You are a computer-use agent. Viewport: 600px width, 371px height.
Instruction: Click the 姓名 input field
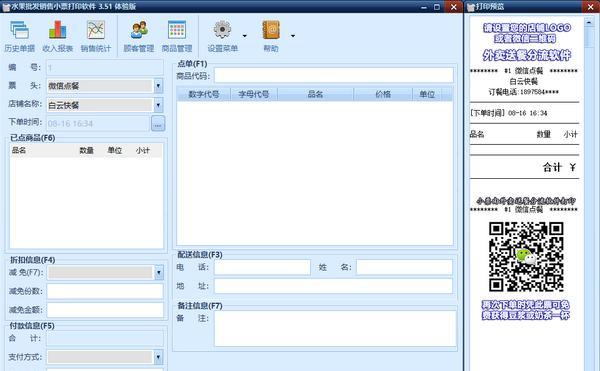click(x=404, y=267)
